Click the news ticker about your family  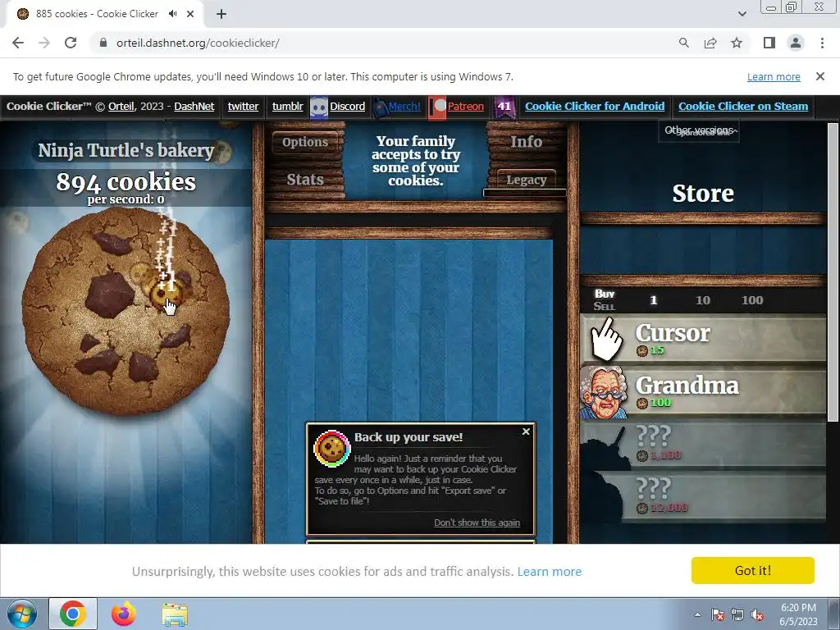416,161
